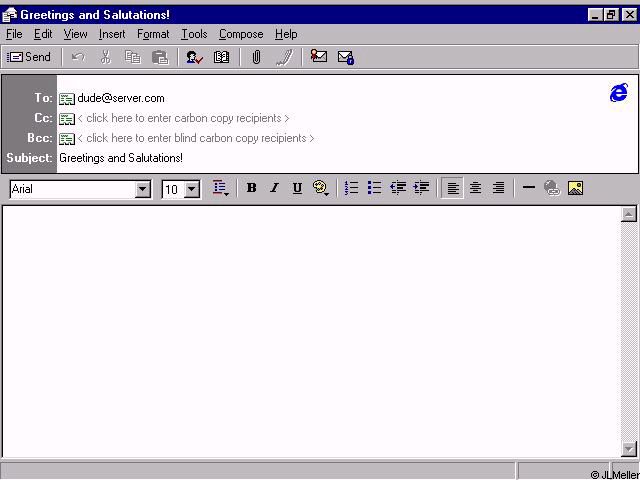Minimize the Greetings and Salutations window

596,15
